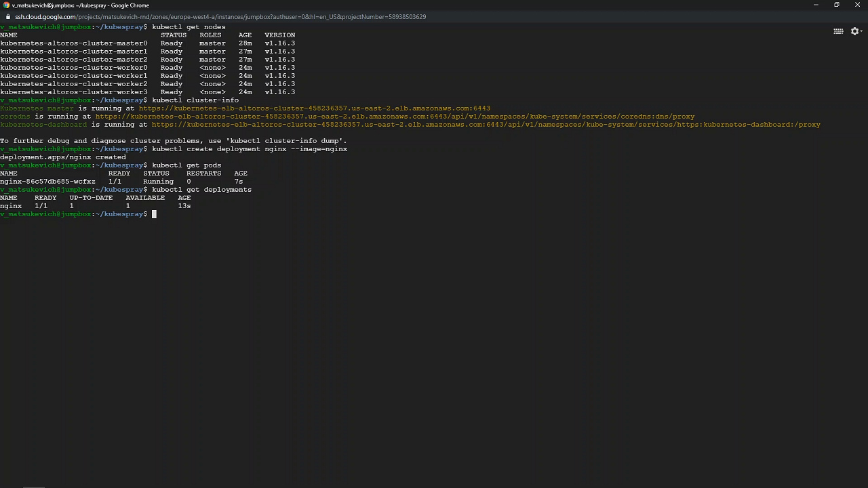868x488 pixels.
Task: Click the UP-TO-DATE column header
Action: tap(91, 198)
